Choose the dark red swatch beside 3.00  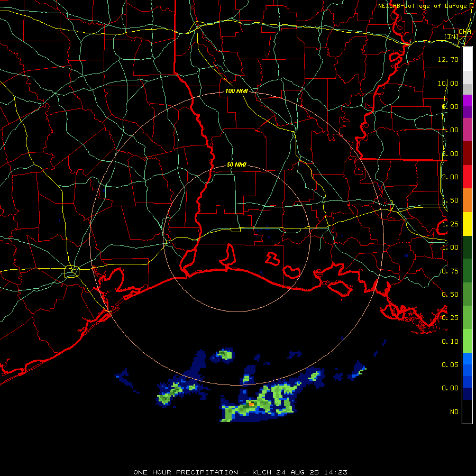click(x=467, y=153)
